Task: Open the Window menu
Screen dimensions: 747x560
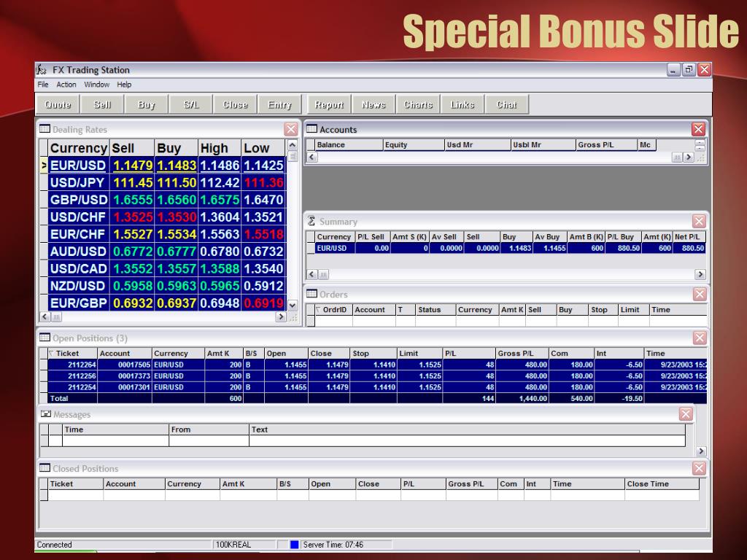Action: tap(97, 85)
